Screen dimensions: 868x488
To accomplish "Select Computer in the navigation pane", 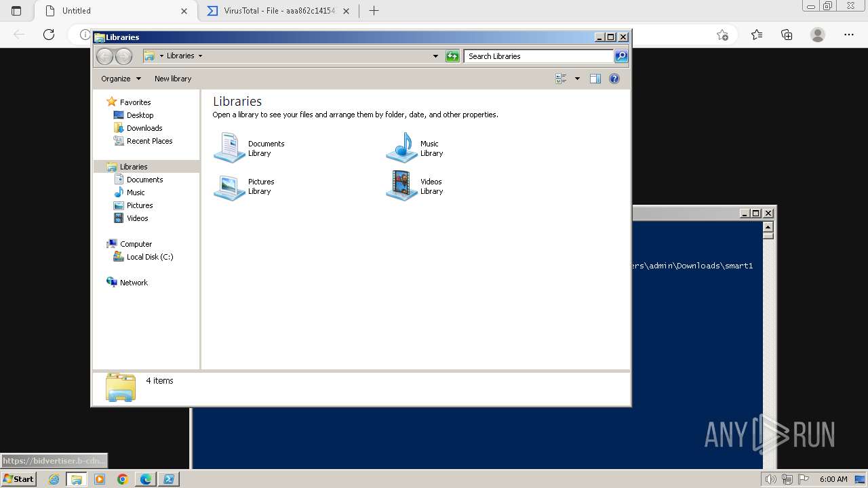I will pos(136,244).
